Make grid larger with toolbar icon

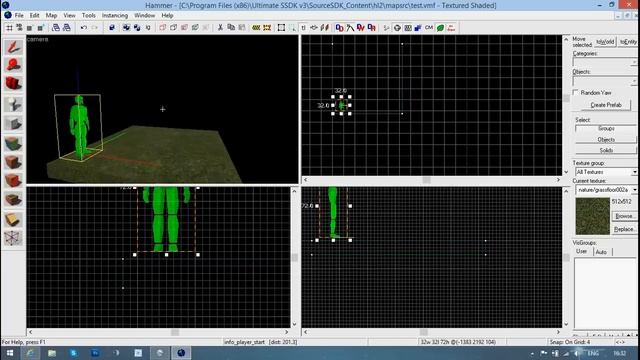(40, 28)
